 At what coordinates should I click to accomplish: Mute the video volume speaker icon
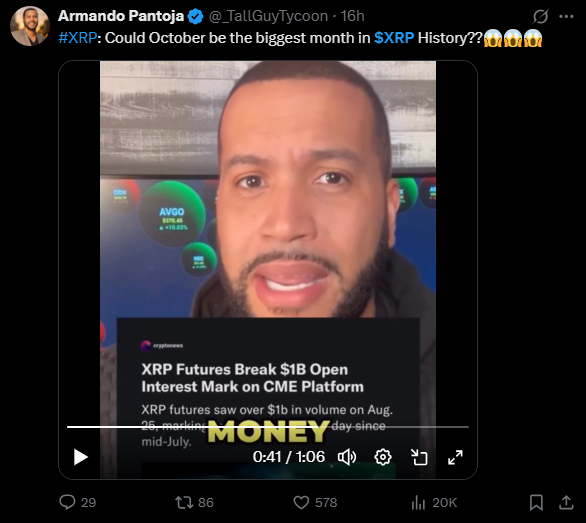pyautogui.click(x=347, y=457)
